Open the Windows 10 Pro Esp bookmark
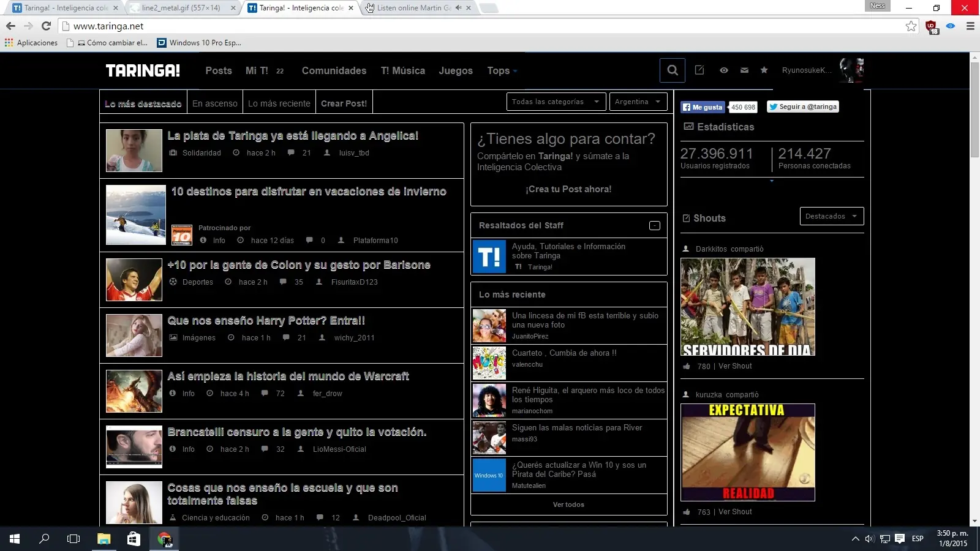 (x=199, y=43)
